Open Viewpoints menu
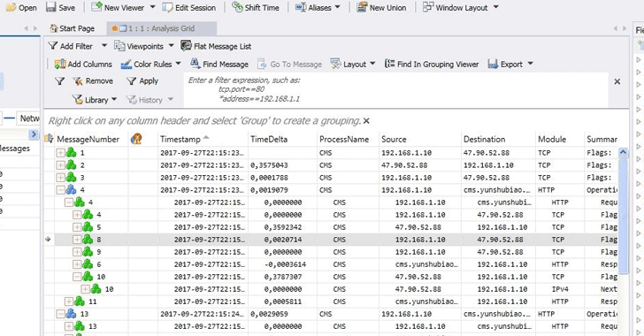The image size is (644, 336). click(x=139, y=46)
